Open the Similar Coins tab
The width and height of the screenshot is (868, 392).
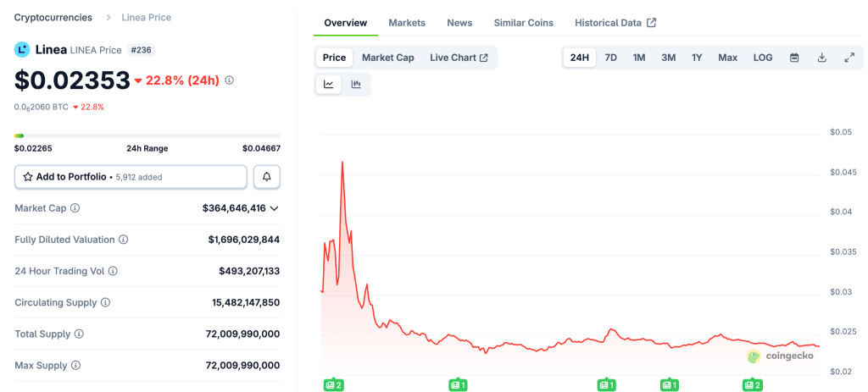click(523, 23)
